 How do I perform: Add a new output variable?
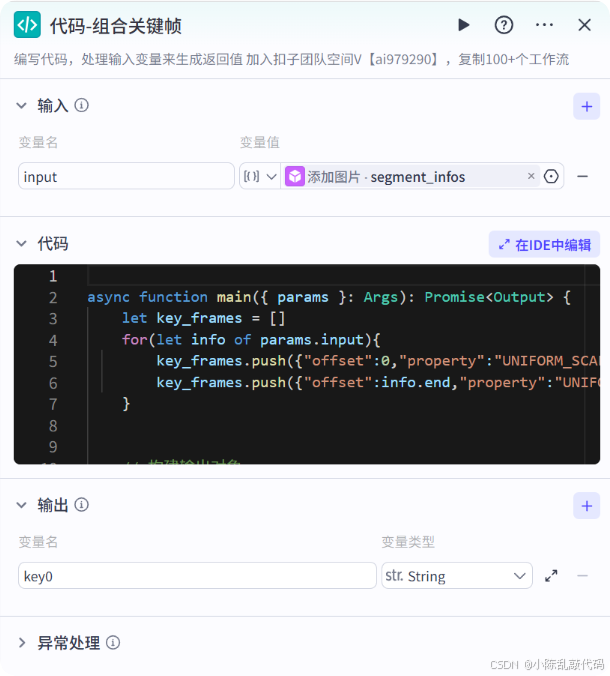[586, 506]
